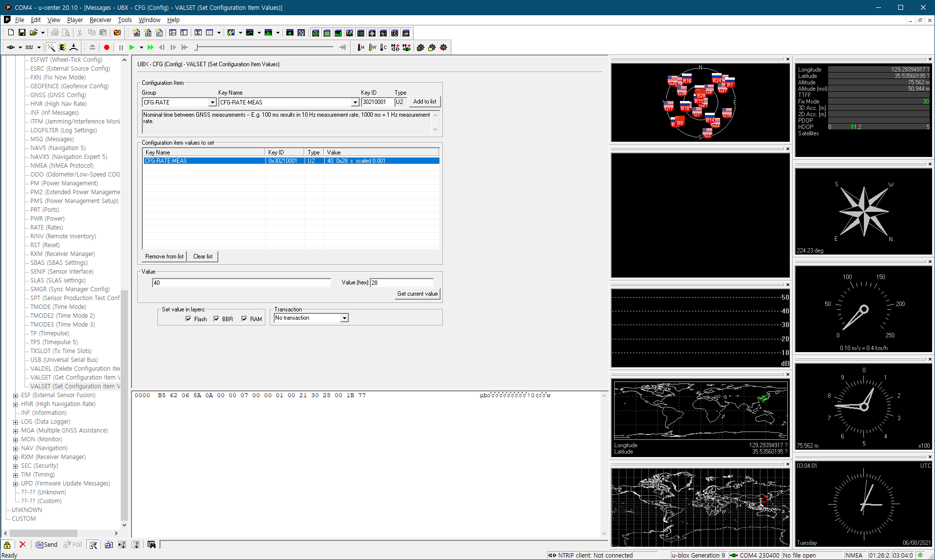
Task: Toggle the Flash layer checkbox
Action: coord(188,319)
